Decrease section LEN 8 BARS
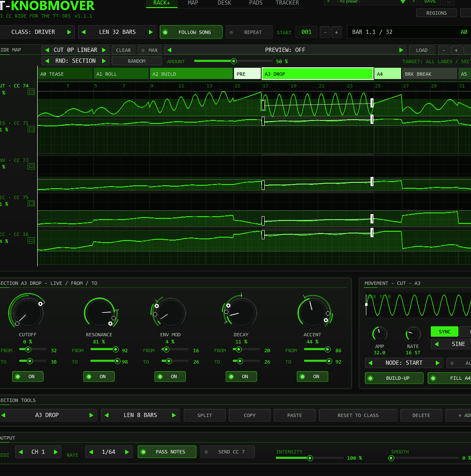471x476 pixels. tap(107, 415)
